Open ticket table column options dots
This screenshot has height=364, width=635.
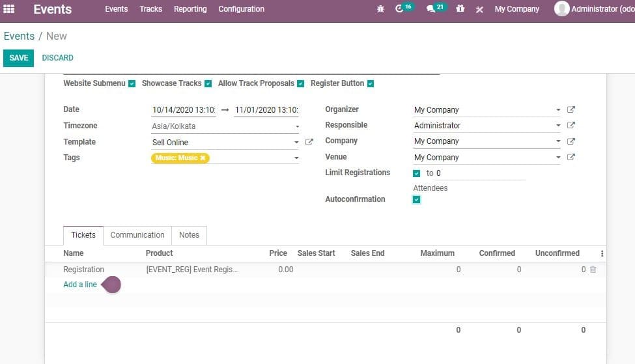click(602, 253)
